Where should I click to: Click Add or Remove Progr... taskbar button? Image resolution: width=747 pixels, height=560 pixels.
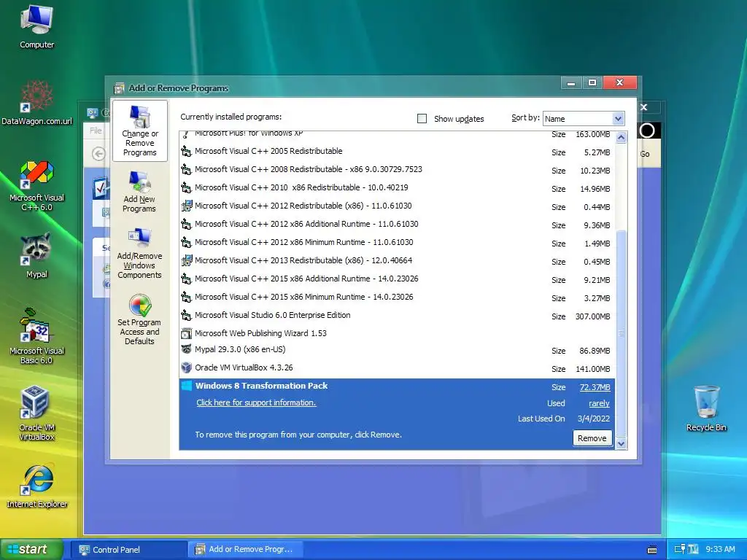pyautogui.click(x=246, y=550)
